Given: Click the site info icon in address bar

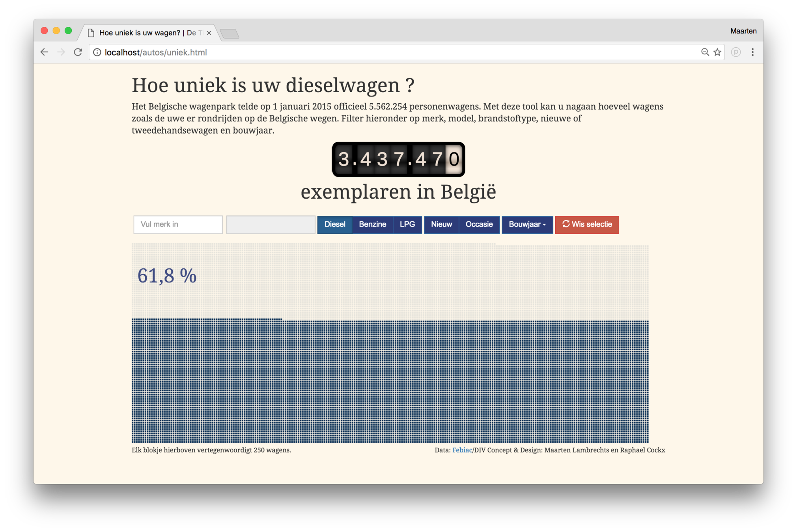Looking at the screenshot, I should pos(97,52).
